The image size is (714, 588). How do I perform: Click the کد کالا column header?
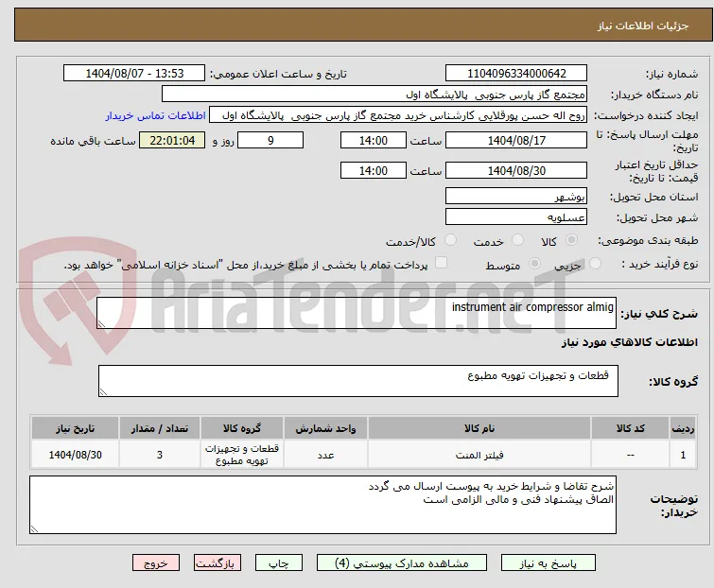[630, 428]
